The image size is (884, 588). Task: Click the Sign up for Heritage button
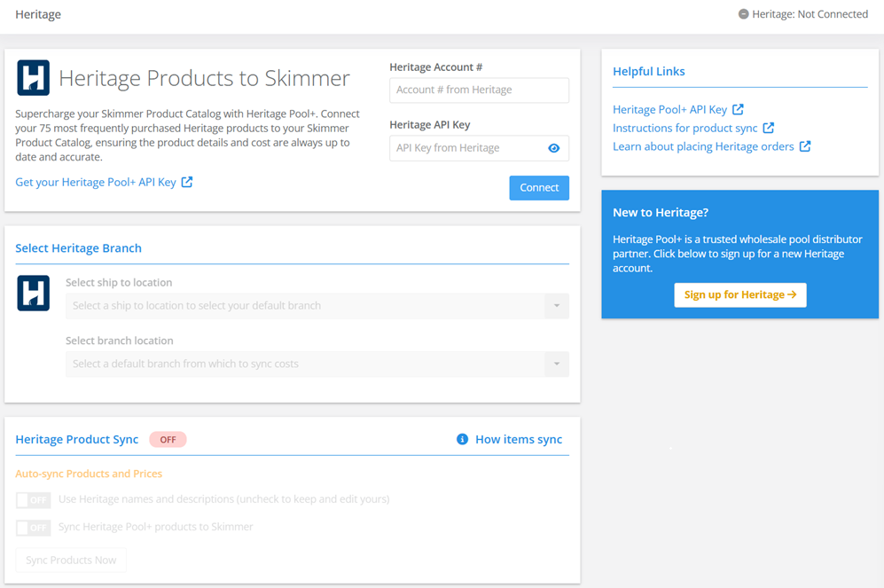740,294
